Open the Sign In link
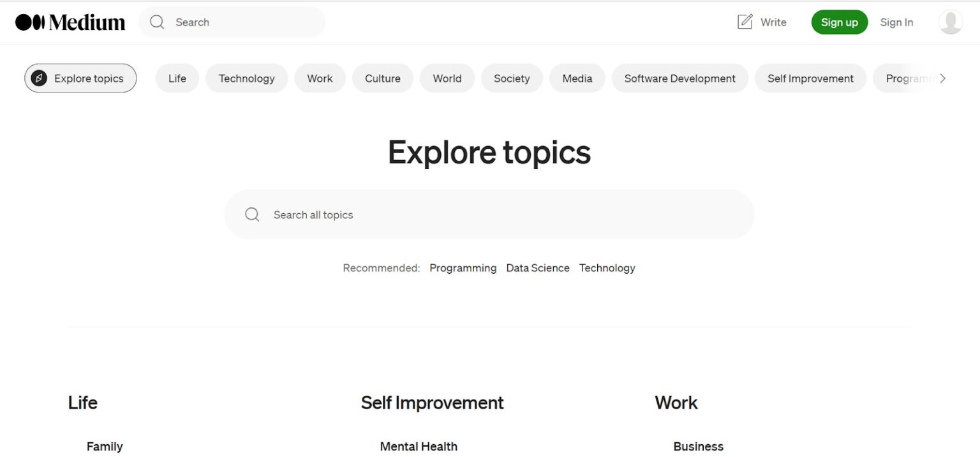This screenshot has width=980, height=457. [x=896, y=22]
